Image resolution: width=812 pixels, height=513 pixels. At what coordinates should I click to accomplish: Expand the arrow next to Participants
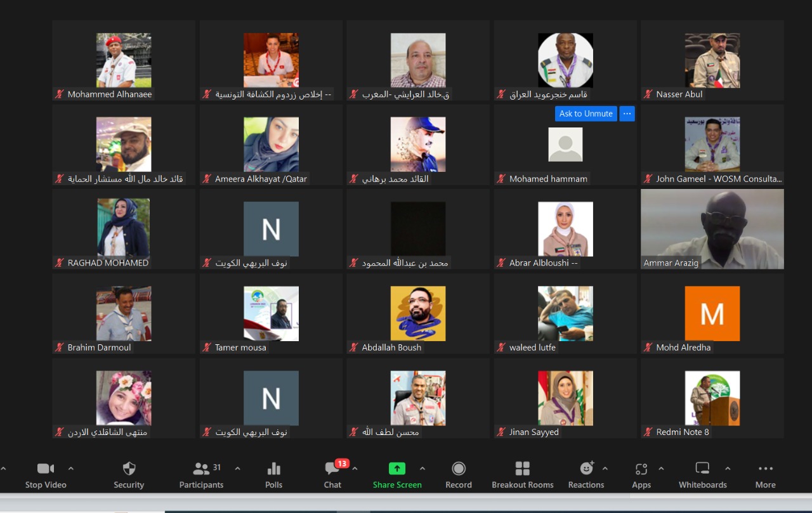point(238,469)
